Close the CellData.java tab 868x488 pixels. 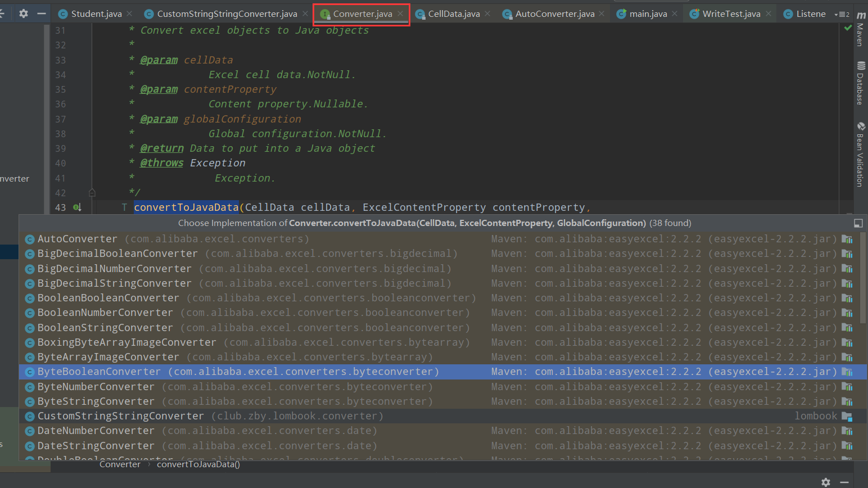click(487, 13)
